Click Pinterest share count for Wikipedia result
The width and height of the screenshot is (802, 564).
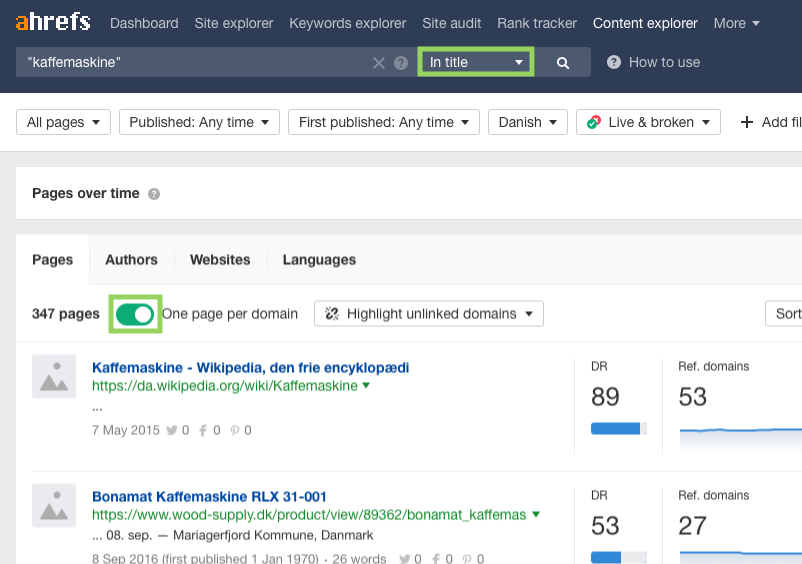tap(241, 431)
